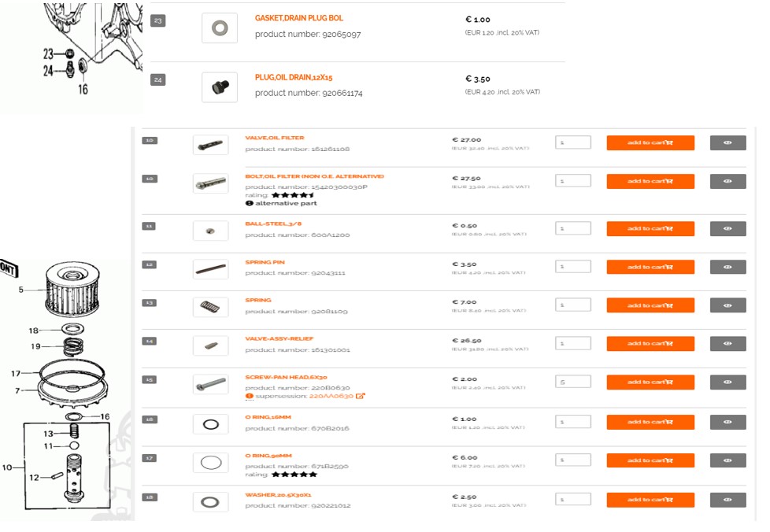The height and width of the screenshot is (532, 770).
Task: Click eye button for WASHER,20.5X30X1
Action: coord(727,500)
